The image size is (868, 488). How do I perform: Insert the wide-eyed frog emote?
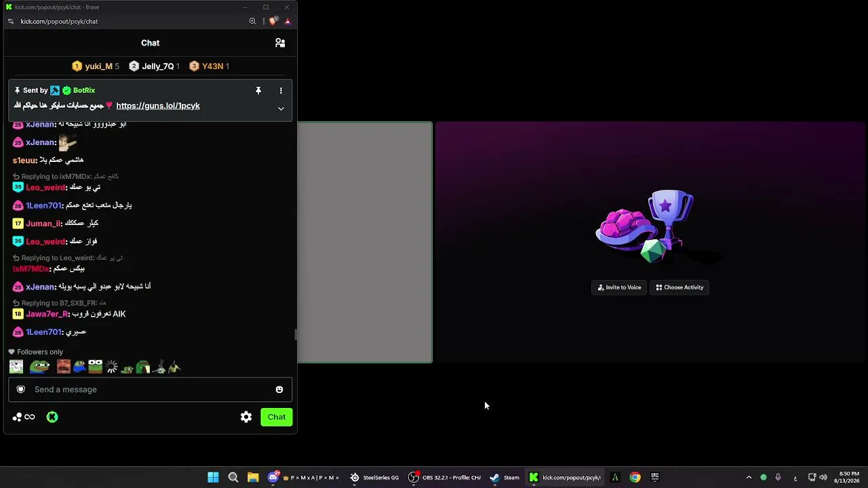(x=95, y=367)
